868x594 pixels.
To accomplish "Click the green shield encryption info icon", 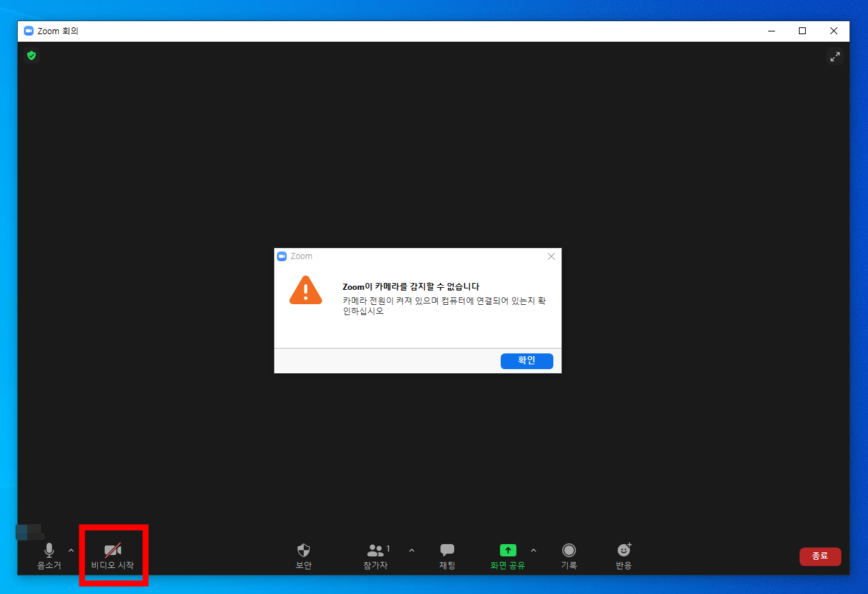I will 31,55.
